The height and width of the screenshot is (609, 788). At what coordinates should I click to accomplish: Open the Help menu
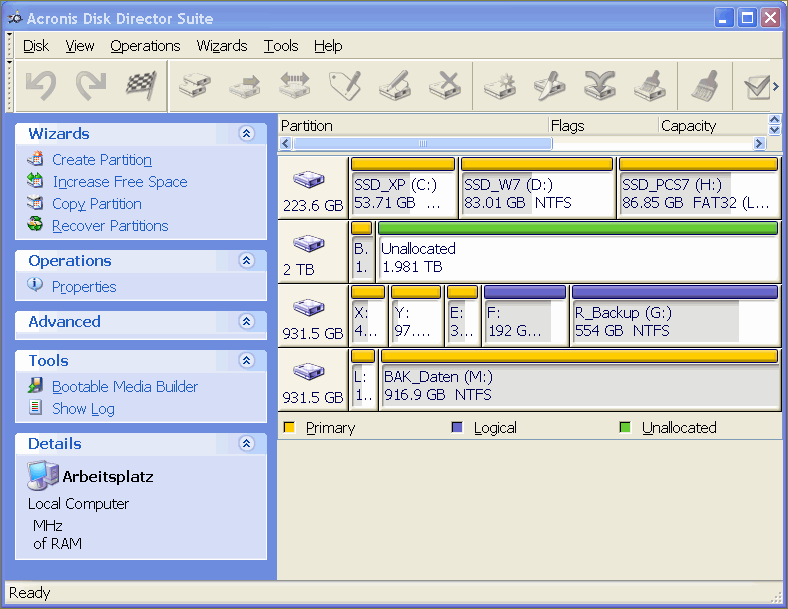328,46
